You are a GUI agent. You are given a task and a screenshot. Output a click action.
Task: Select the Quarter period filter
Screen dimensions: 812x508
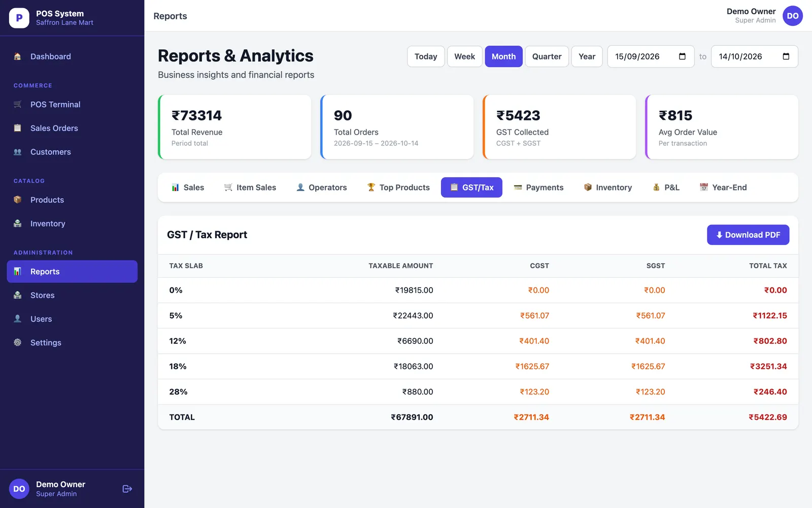point(547,56)
